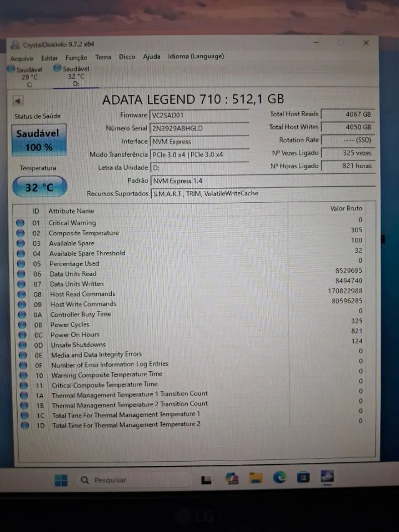Image resolution: width=399 pixels, height=532 pixels.
Task: Open Microsoft Store from the taskbar
Action: tap(303, 477)
